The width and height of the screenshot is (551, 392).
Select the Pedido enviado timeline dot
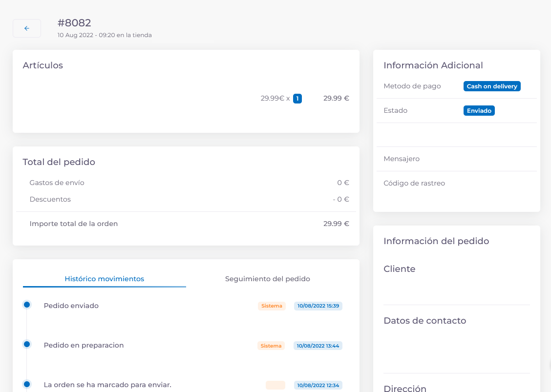pos(27,305)
